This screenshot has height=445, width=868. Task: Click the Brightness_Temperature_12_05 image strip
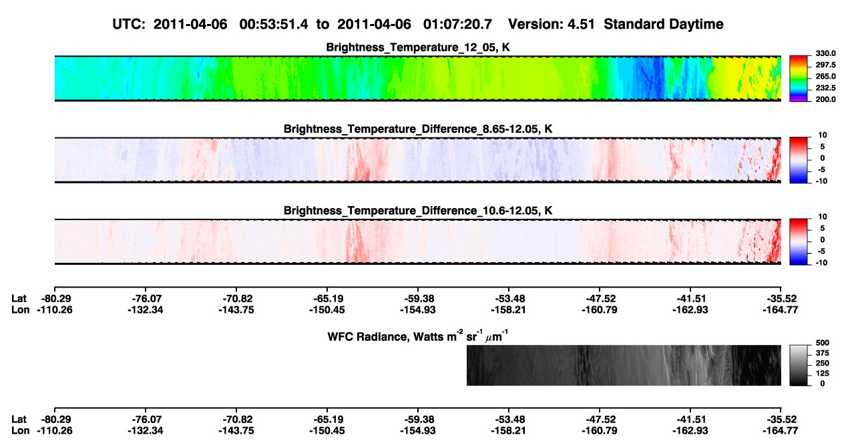[x=417, y=78]
